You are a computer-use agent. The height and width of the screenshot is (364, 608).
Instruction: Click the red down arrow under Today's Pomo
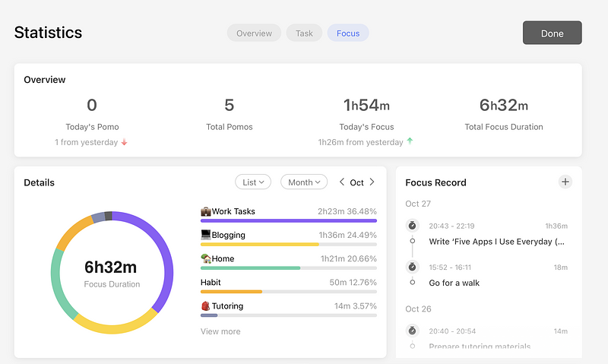click(124, 142)
